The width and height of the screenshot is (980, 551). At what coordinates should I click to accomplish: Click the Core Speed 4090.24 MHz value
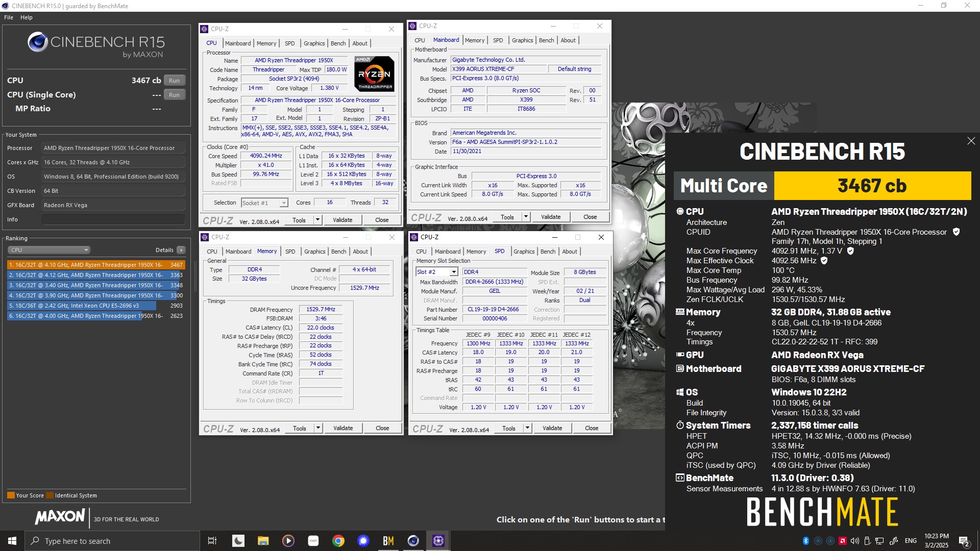tap(266, 156)
